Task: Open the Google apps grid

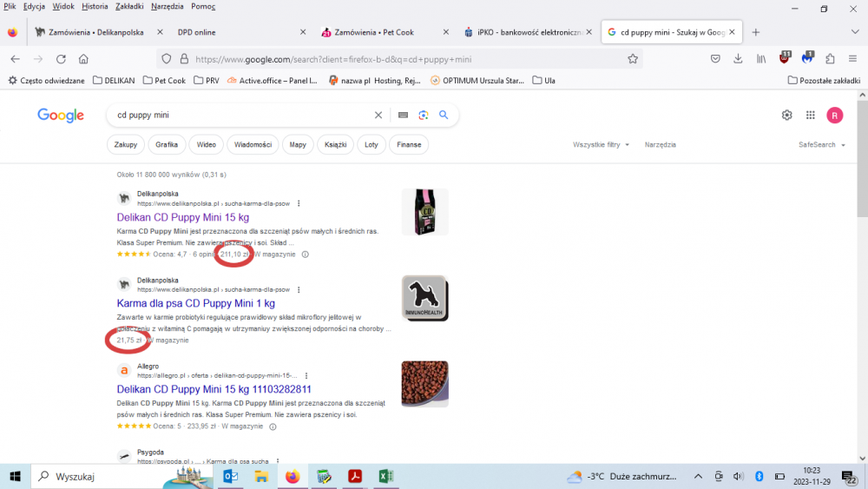Action: click(x=811, y=116)
